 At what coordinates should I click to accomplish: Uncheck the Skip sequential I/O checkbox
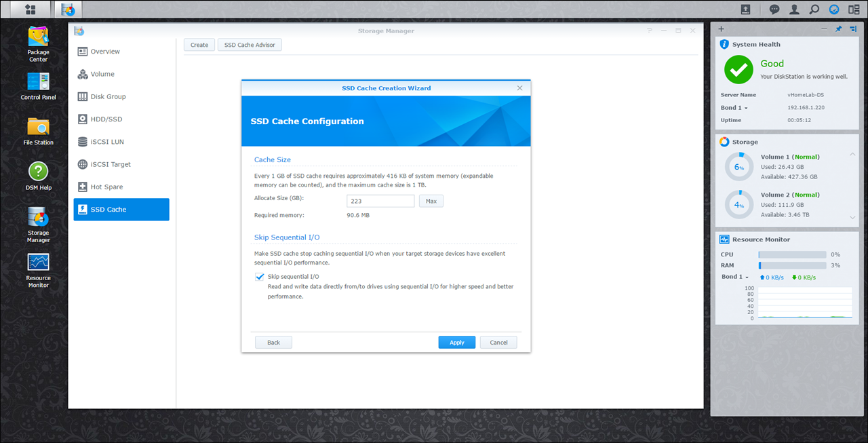pyautogui.click(x=260, y=277)
